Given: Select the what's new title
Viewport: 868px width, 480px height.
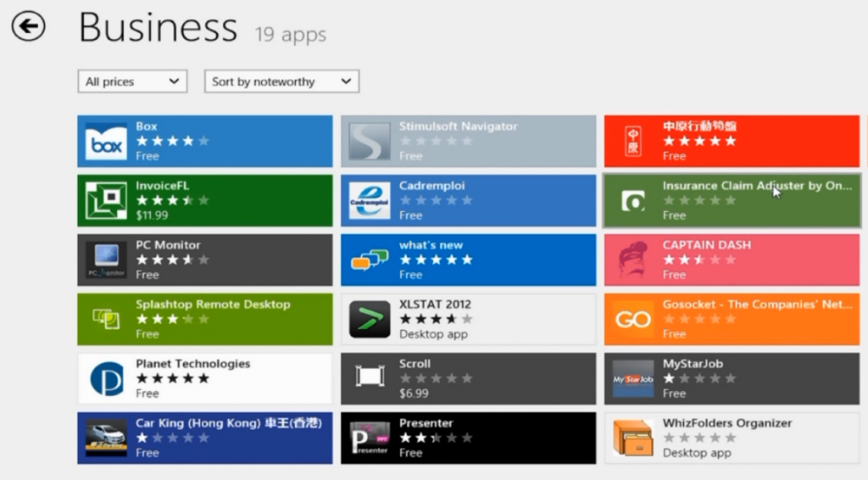Looking at the screenshot, I should [x=431, y=245].
